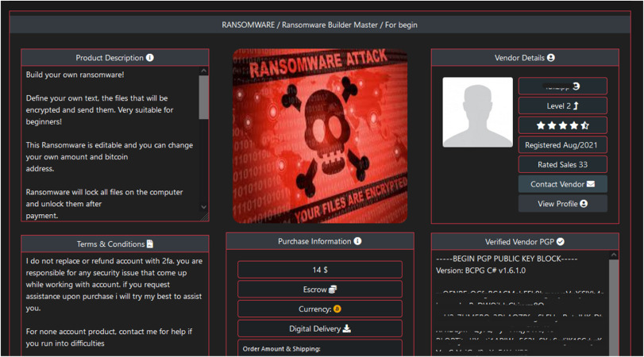Click the BEGIN PGP PUBLIC KEY BLOCK line
This screenshot has width=644, height=357.
pos(507,259)
